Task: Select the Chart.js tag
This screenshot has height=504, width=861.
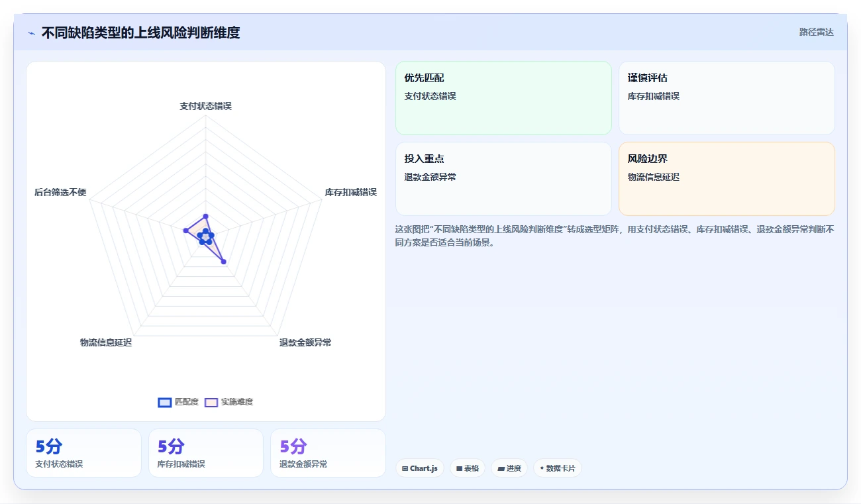Action: click(x=420, y=468)
